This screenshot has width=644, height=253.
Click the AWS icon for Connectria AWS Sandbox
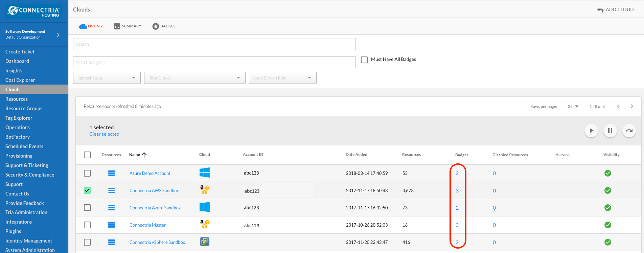tap(205, 190)
